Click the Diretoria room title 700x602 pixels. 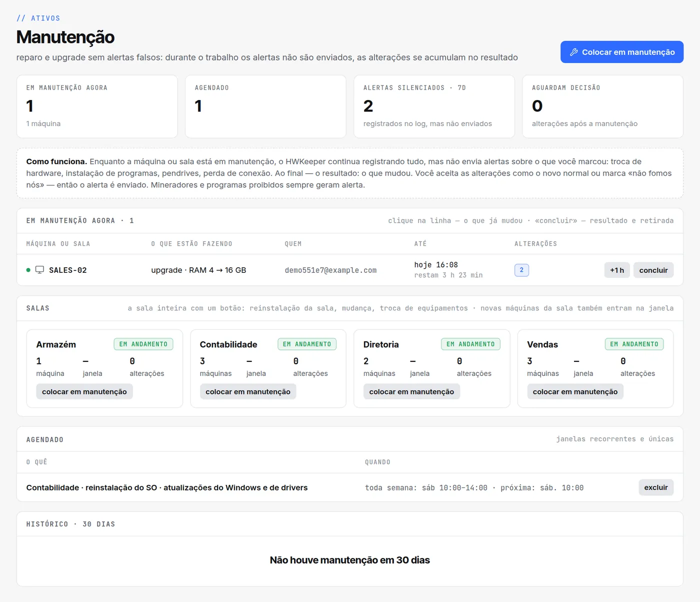[x=381, y=344]
